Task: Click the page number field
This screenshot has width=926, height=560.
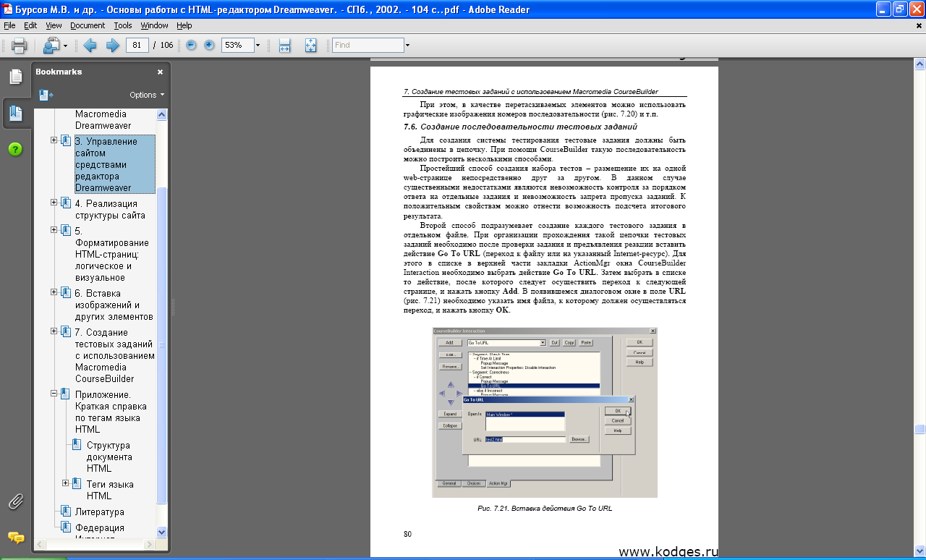Action: 137,45
